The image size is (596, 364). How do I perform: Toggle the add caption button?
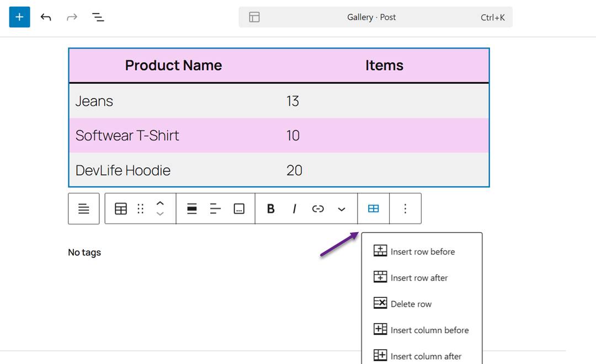click(239, 208)
